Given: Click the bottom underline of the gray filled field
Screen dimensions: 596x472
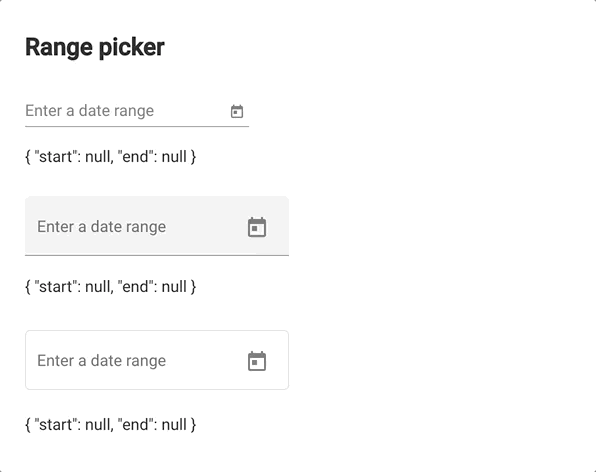Looking at the screenshot, I should (x=157, y=255).
